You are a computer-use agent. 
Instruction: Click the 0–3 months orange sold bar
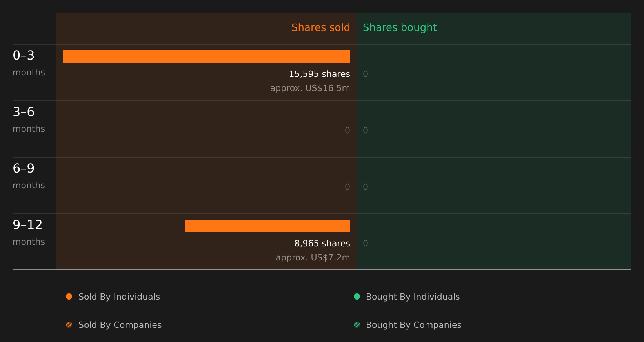206,56
